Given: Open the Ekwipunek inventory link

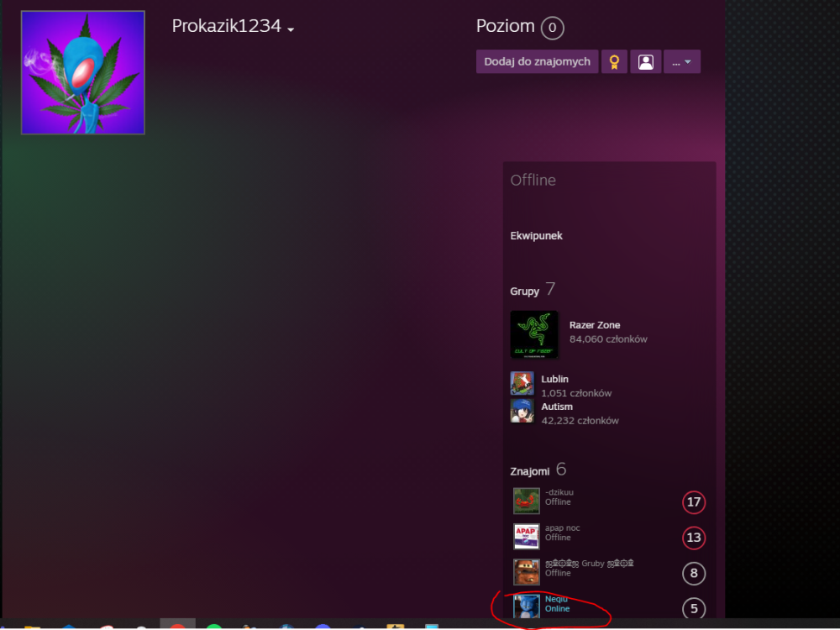Looking at the screenshot, I should [536, 236].
